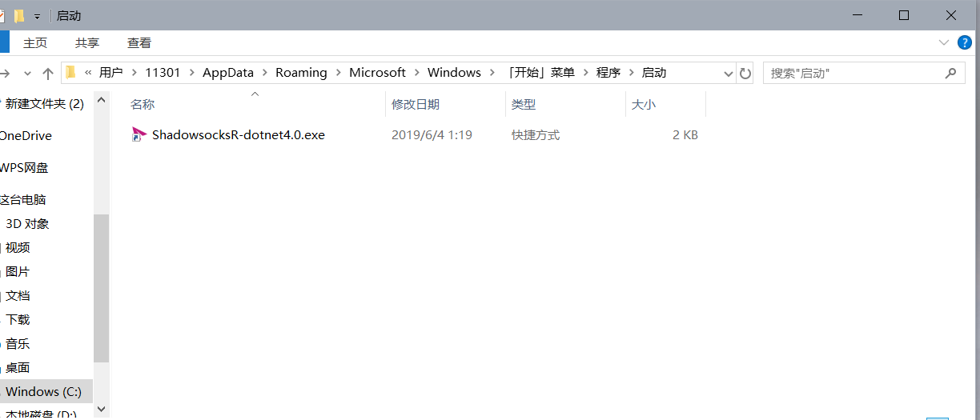The image size is (980, 420).
Task: Expand the address bar history dropdown
Action: [729, 74]
